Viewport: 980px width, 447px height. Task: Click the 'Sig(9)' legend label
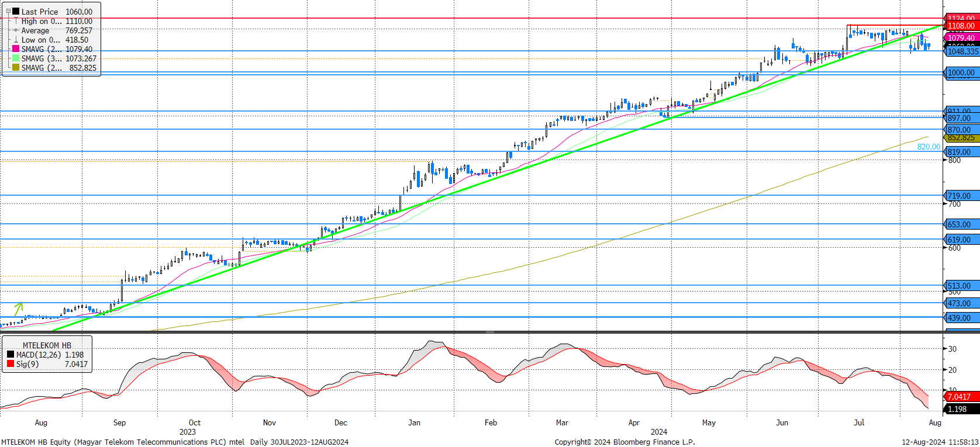click(x=27, y=364)
